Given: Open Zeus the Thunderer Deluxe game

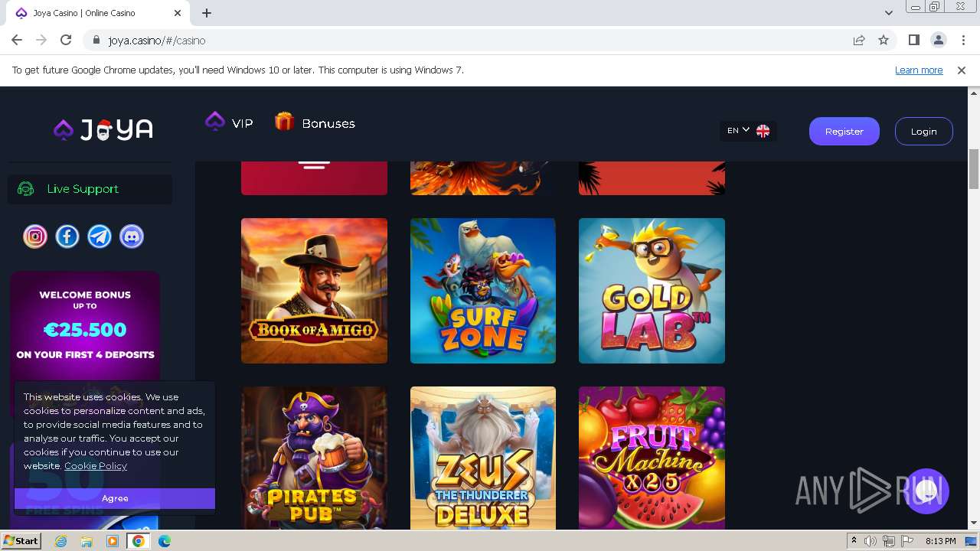Looking at the screenshot, I should 483,458.
